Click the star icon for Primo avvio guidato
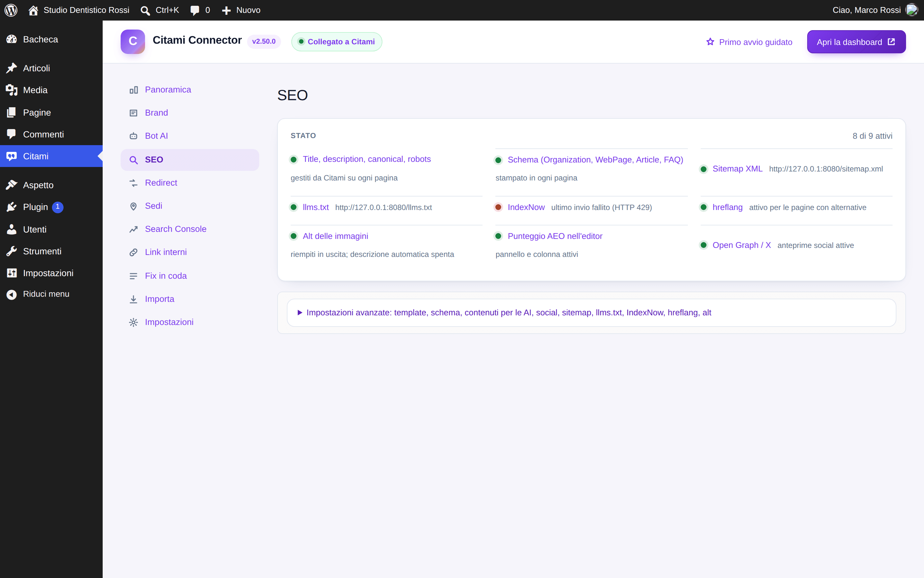Viewport: 924px width, 578px height. tap(710, 42)
